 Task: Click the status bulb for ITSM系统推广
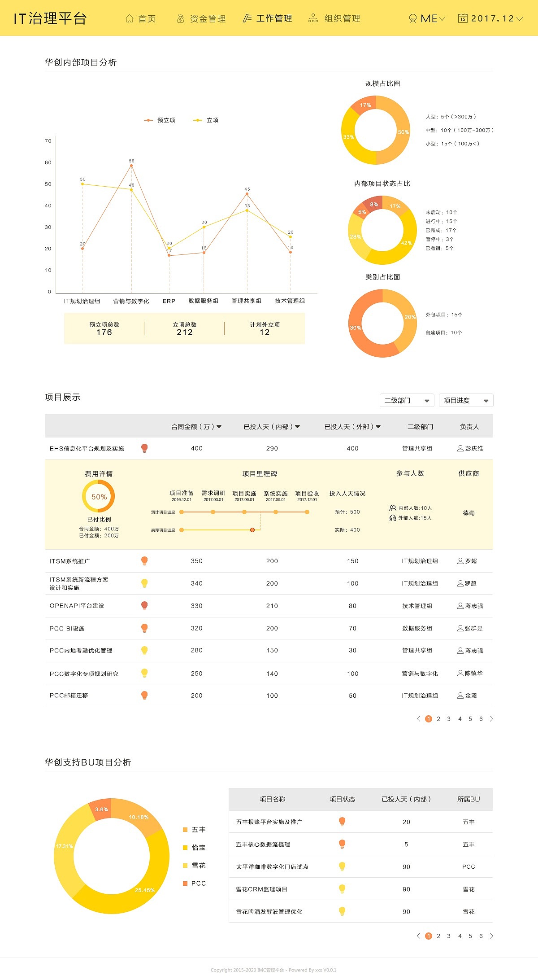click(144, 561)
